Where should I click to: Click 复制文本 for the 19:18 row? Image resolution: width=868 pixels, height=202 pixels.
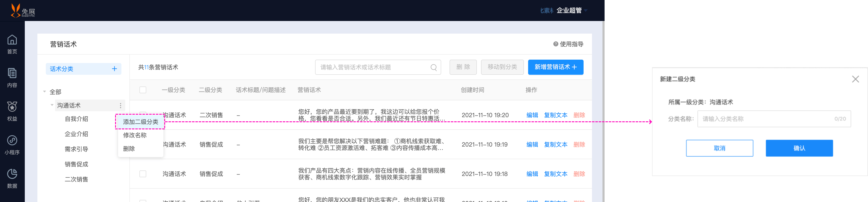coord(556,174)
